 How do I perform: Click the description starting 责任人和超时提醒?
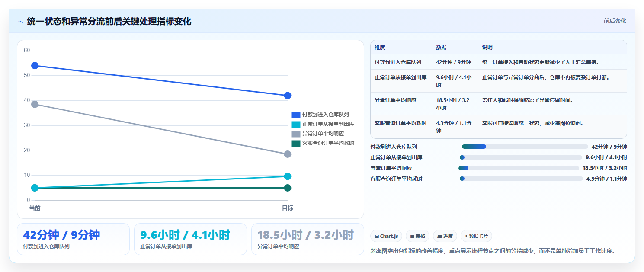pyautogui.click(x=528, y=100)
